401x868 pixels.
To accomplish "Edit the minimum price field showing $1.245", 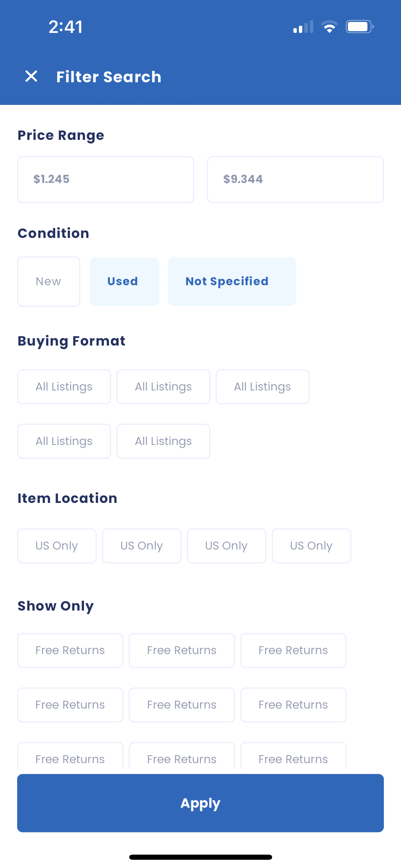I will click(x=105, y=179).
